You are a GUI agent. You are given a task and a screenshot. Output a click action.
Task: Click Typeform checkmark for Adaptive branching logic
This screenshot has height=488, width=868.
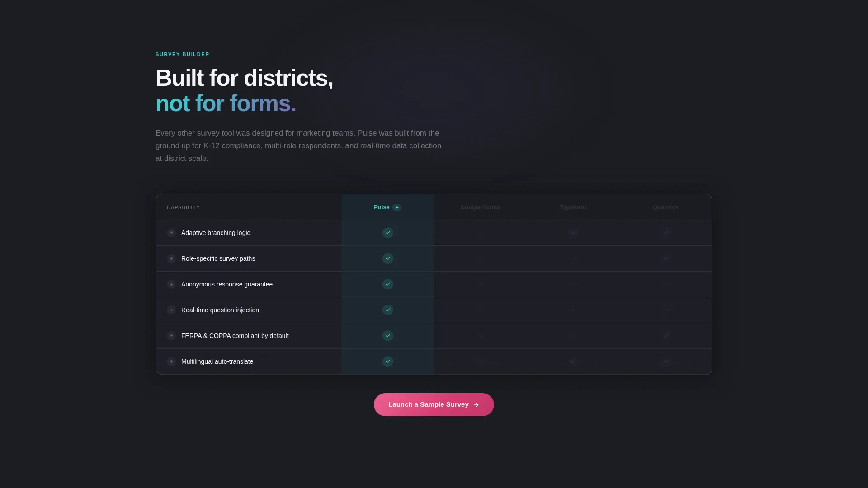[x=573, y=233]
